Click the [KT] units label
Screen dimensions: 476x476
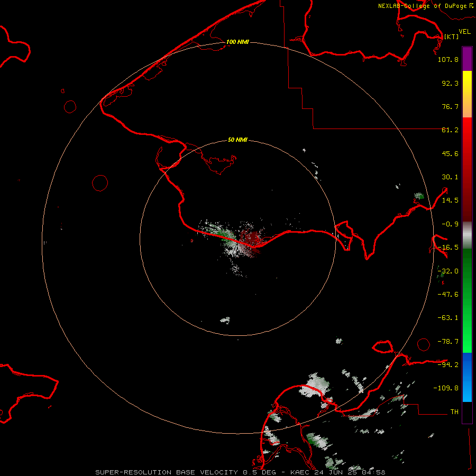tap(451, 36)
